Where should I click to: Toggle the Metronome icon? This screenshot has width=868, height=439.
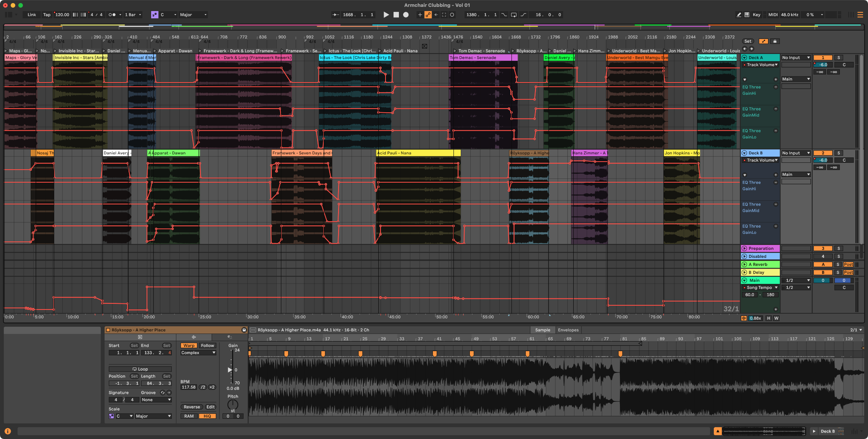click(112, 15)
